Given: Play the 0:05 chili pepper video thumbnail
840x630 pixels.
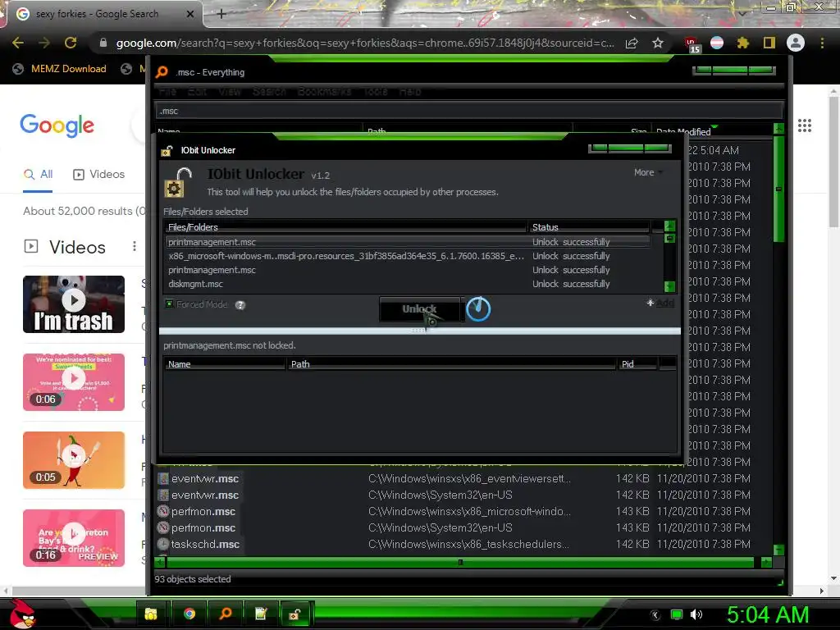Looking at the screenshot, I should pos(74,460).
